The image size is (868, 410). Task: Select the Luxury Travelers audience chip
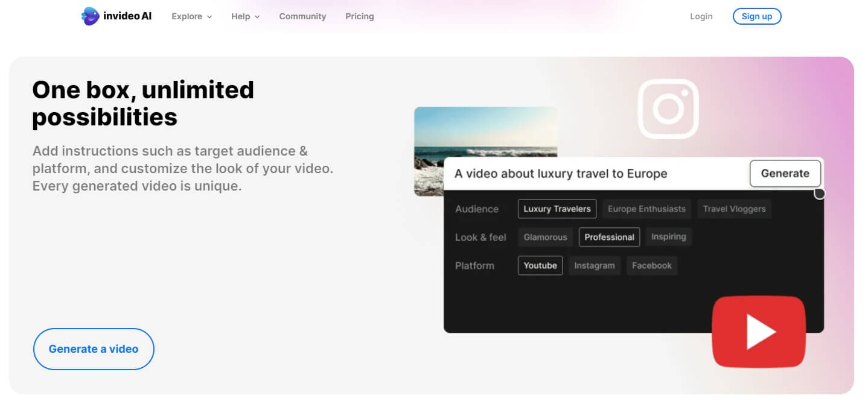click(x=557, y=209)
